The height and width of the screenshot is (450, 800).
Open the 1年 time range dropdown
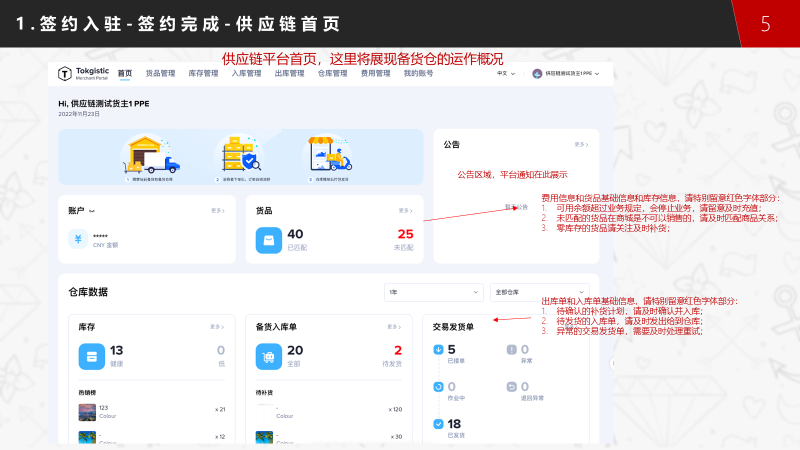[433, 291]
